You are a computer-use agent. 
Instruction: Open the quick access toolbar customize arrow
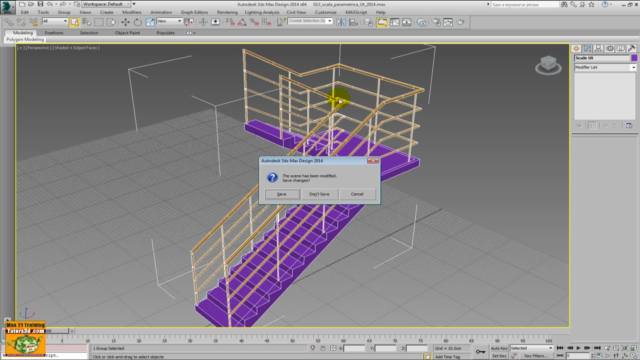[134, 4]
